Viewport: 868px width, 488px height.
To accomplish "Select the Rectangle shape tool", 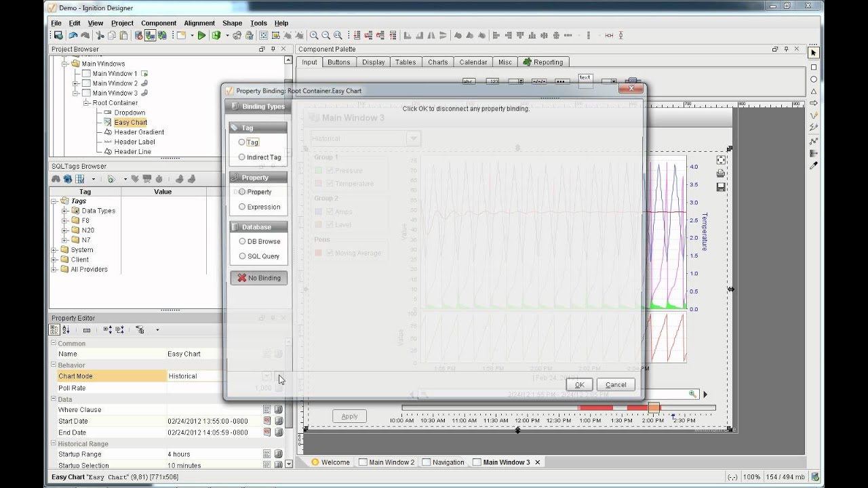I will tap(814, 67).
